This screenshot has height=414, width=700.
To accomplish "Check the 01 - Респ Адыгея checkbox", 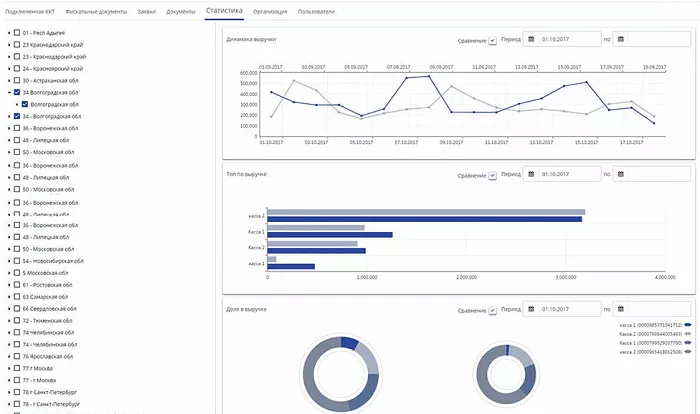I will pos(16,33).
